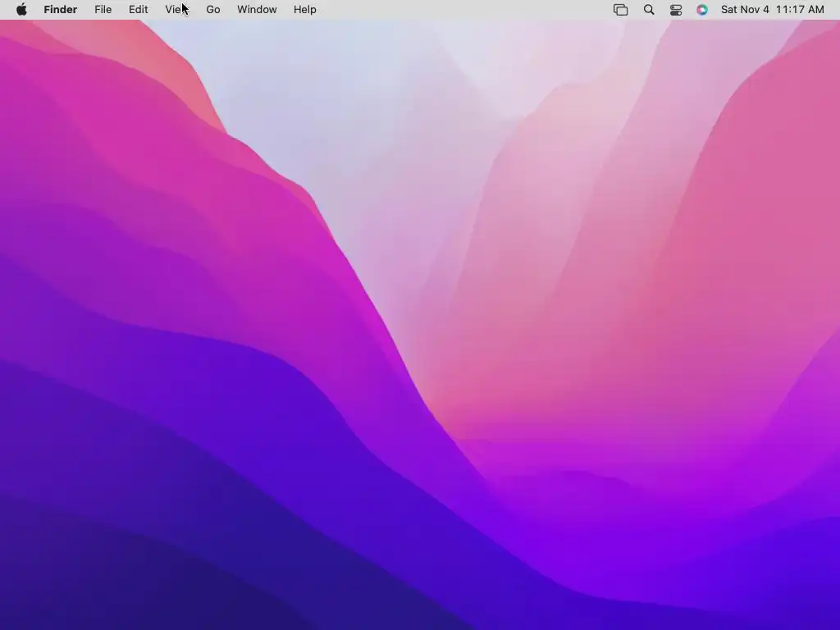Open the View menu

177,10
